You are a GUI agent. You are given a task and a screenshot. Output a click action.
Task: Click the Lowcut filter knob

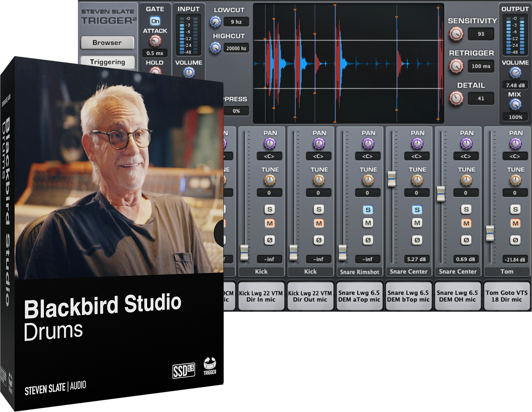point(215,22)
